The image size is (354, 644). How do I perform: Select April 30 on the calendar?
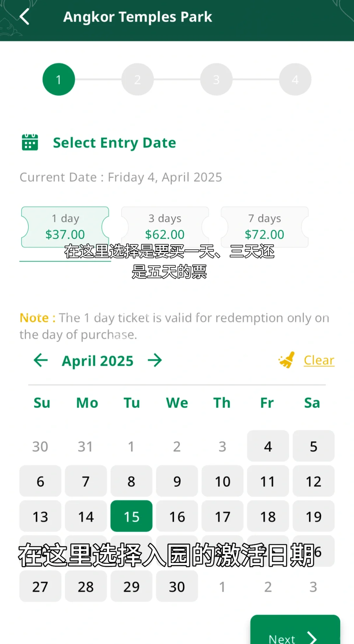177,586
